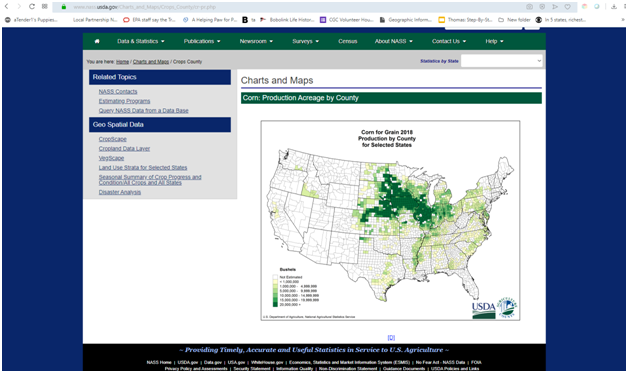Click the green padlock security icon
The image size is (628, 373).
(63, 7)
